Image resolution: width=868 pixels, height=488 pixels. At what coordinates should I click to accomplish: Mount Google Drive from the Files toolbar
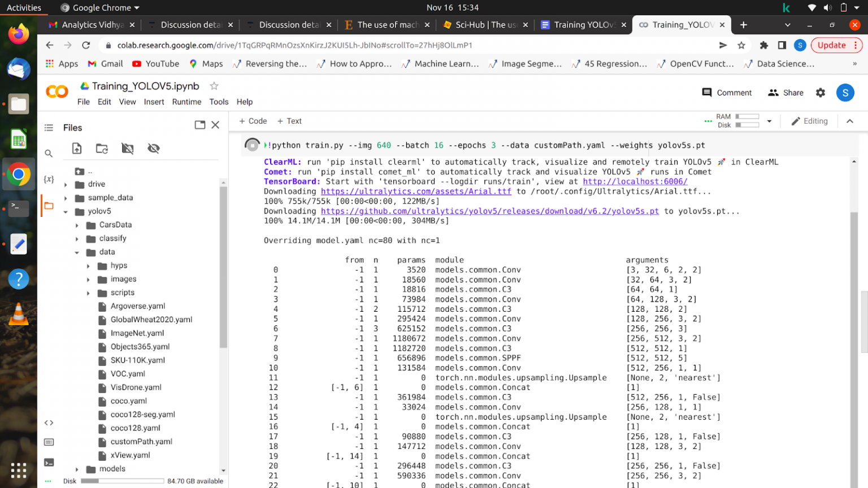click(x=128, y=149)
